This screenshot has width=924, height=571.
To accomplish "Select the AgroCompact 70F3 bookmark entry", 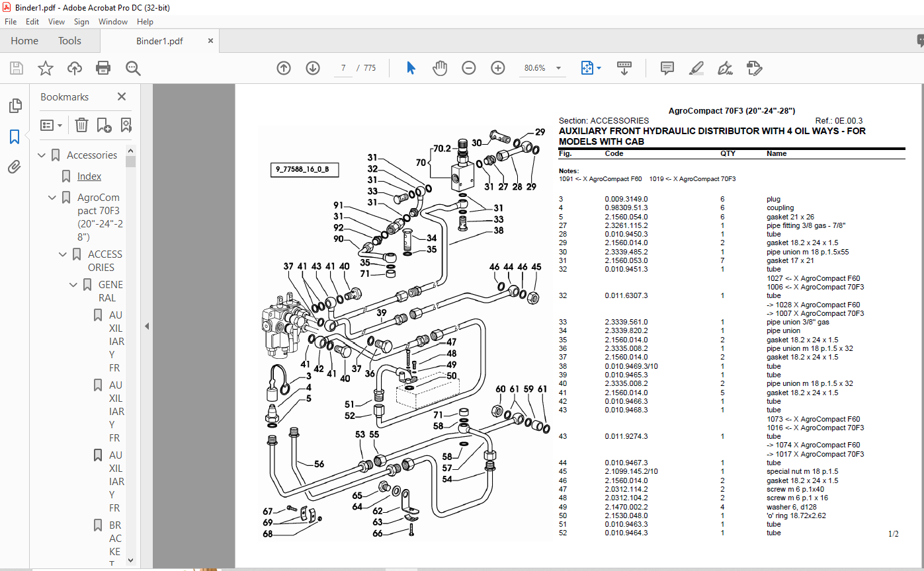I will pos(100,217).
